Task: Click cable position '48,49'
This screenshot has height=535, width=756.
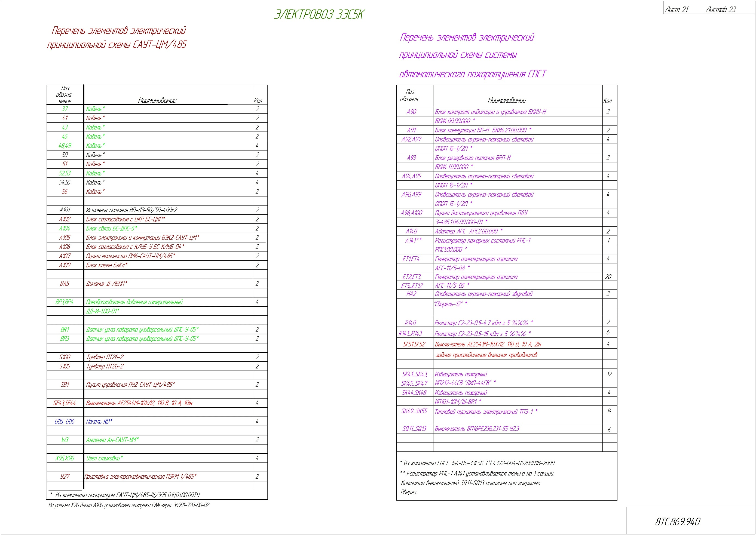Action: coord(65,146)
